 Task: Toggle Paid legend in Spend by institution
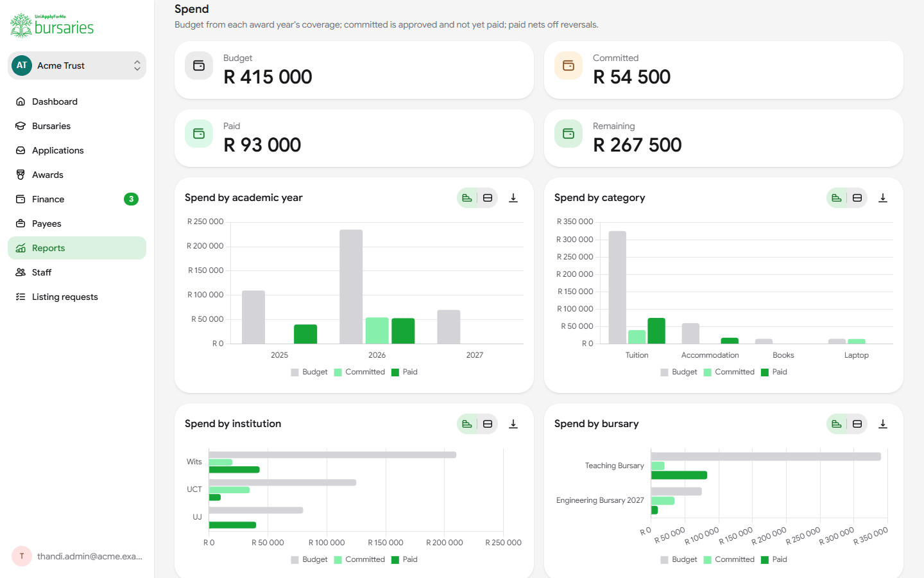tap(404, 559)
